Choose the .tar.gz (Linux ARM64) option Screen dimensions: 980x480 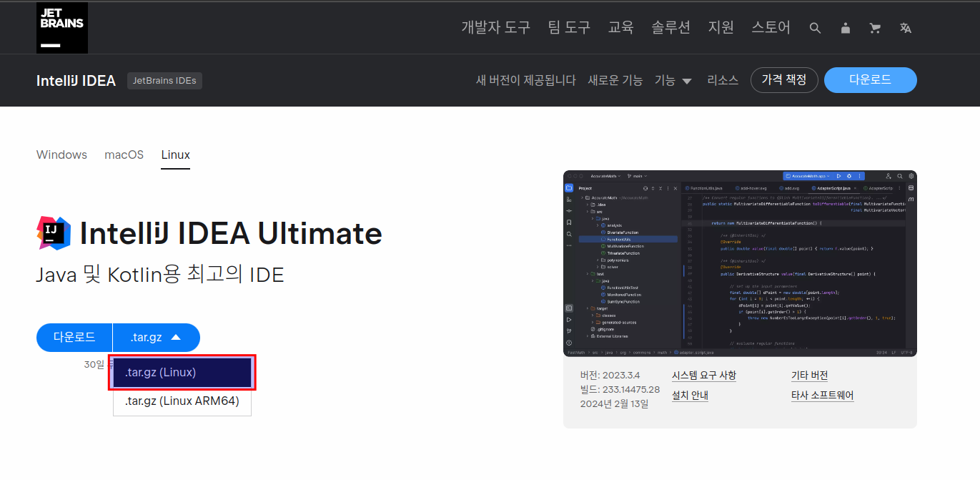coord(182,401)
